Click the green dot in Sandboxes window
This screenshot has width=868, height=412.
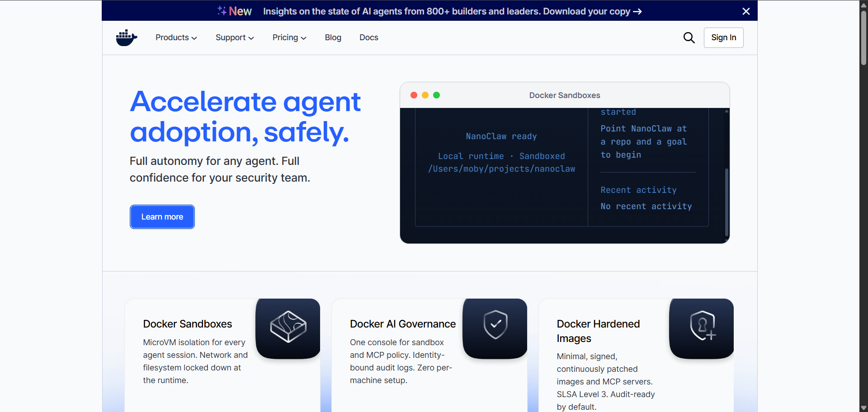[x=436, y=95]
